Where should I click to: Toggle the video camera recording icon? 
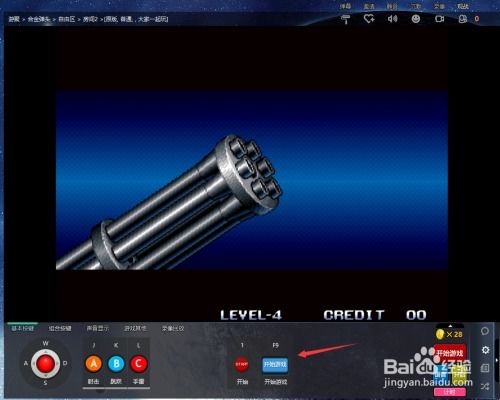tap(439, 19)
